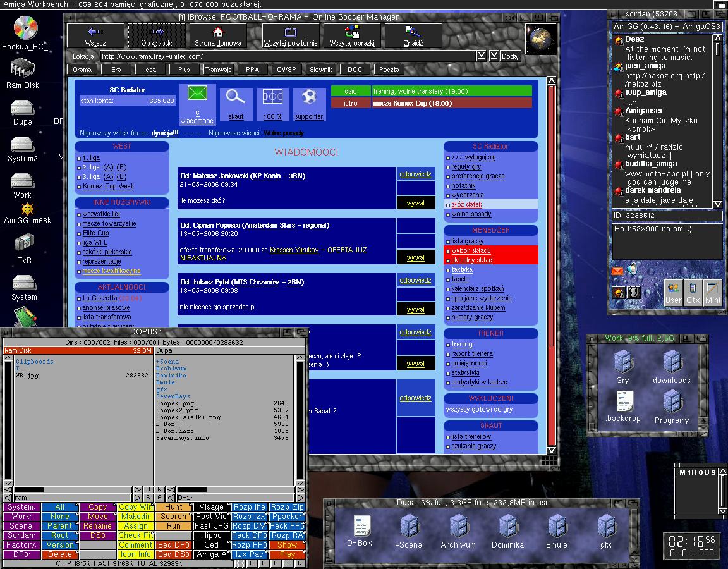Click odpowiedz for Mateusz Jankowski's message
This screenshot has width=728, height=569.
(x=416, y=174)
